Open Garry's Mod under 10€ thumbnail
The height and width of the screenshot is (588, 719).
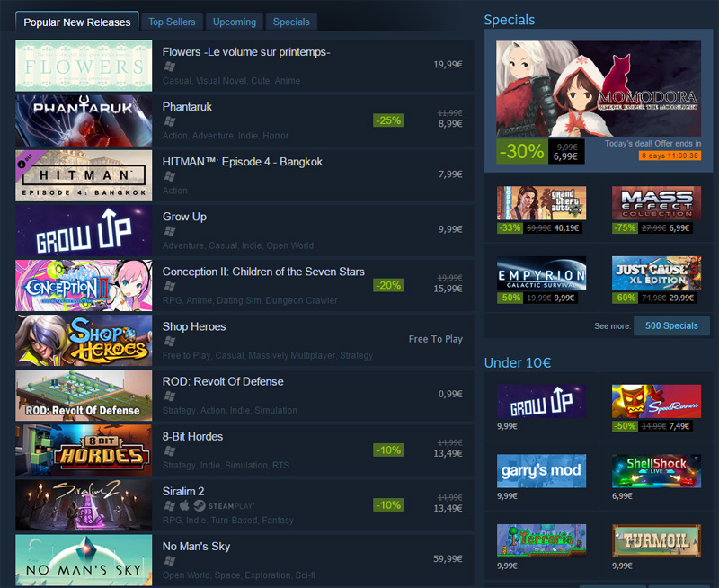(541, 471)
